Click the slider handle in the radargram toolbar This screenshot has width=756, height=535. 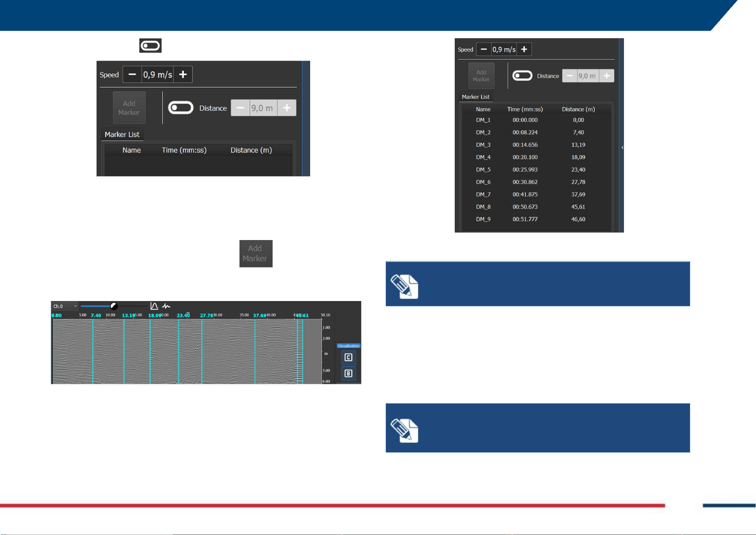(x=114, y=306)
